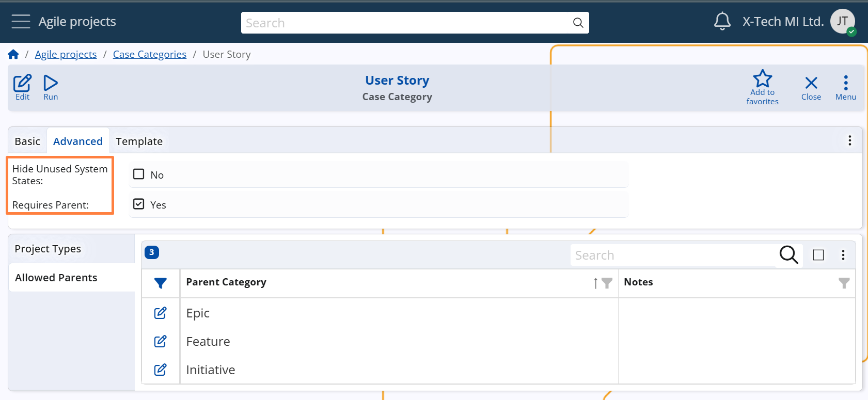
Task: Click the home breadcrumb icon
Action: 13,54
